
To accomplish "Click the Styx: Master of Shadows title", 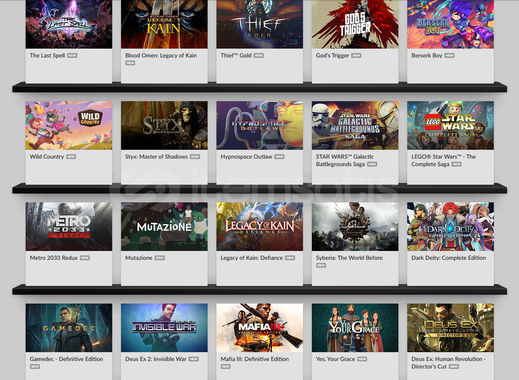I will 156,157.
